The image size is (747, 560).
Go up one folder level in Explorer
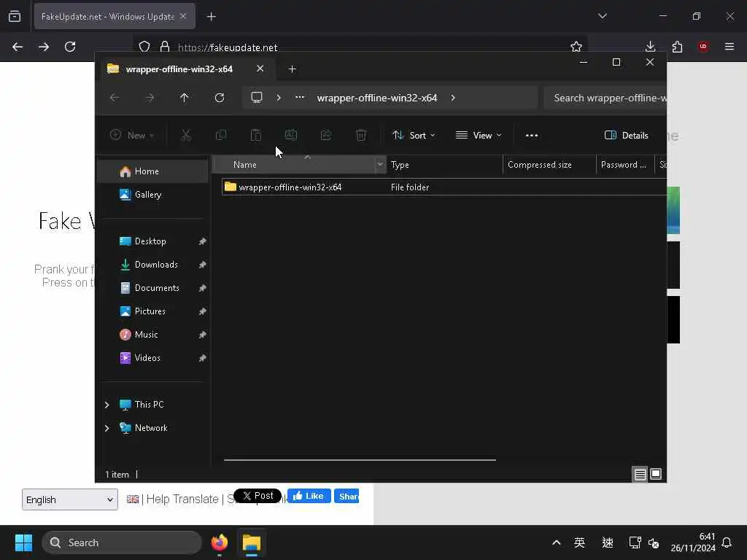coord(185,98)
